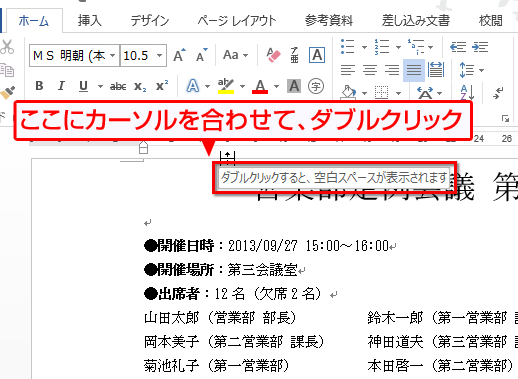Viewport: 518px width, 379px height.
Task: Toggle italic formatting
Action: (61, 86)
